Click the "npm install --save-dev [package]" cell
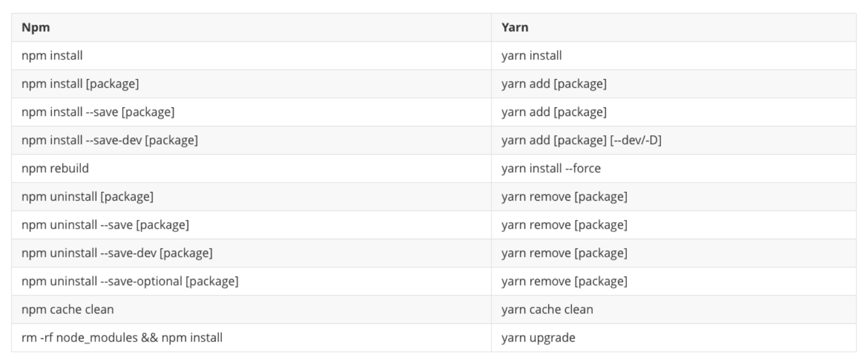 tap(110, 140)
